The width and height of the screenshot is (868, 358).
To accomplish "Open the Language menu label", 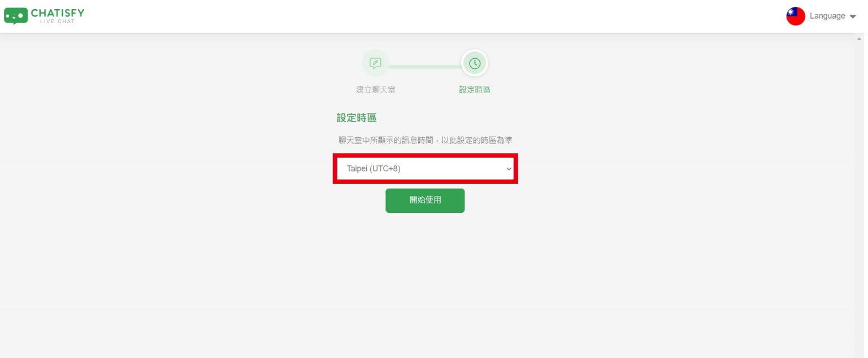I will (827, 16).
